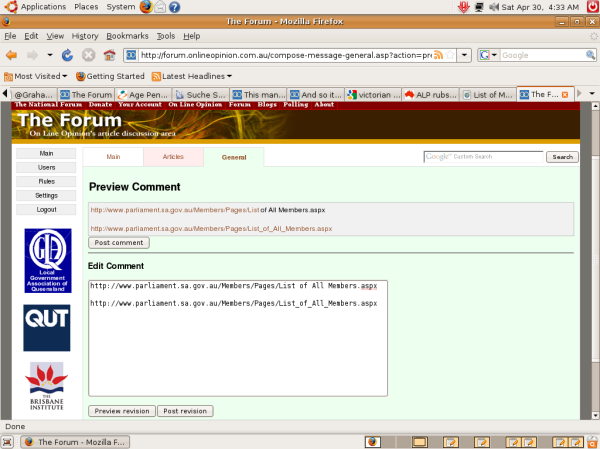
Task: Select the General forum tab
Action: pos(234,157)
